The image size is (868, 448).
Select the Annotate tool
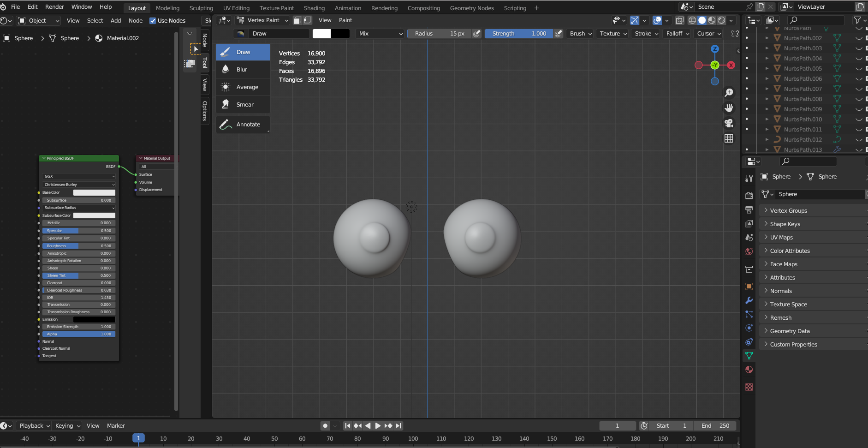coord(243,125)
